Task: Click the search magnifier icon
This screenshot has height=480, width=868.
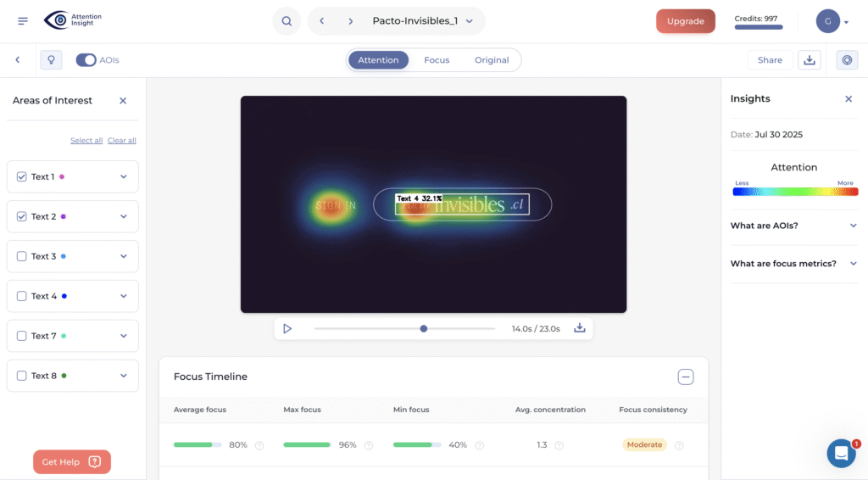Action: click(x=287, y=21)
